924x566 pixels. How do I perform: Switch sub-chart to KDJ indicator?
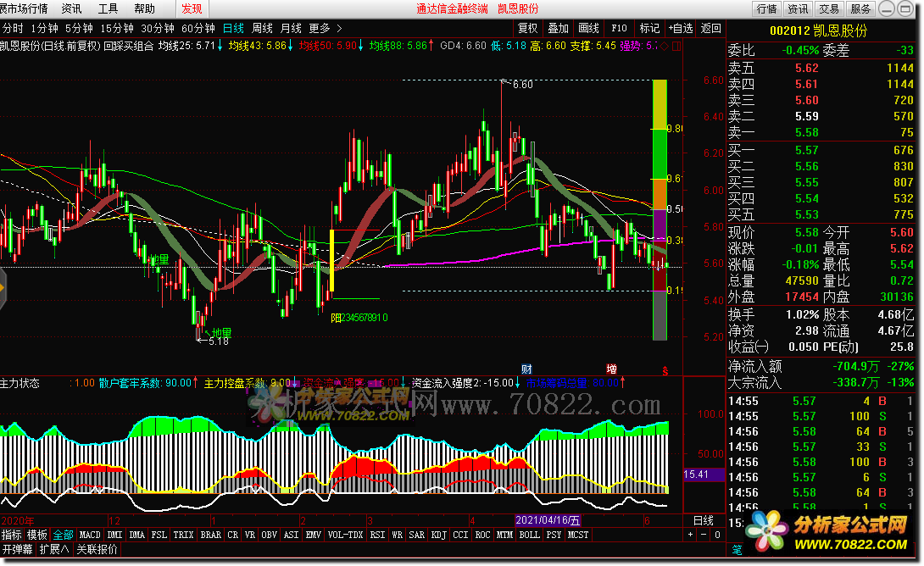[x=439, y=535]
